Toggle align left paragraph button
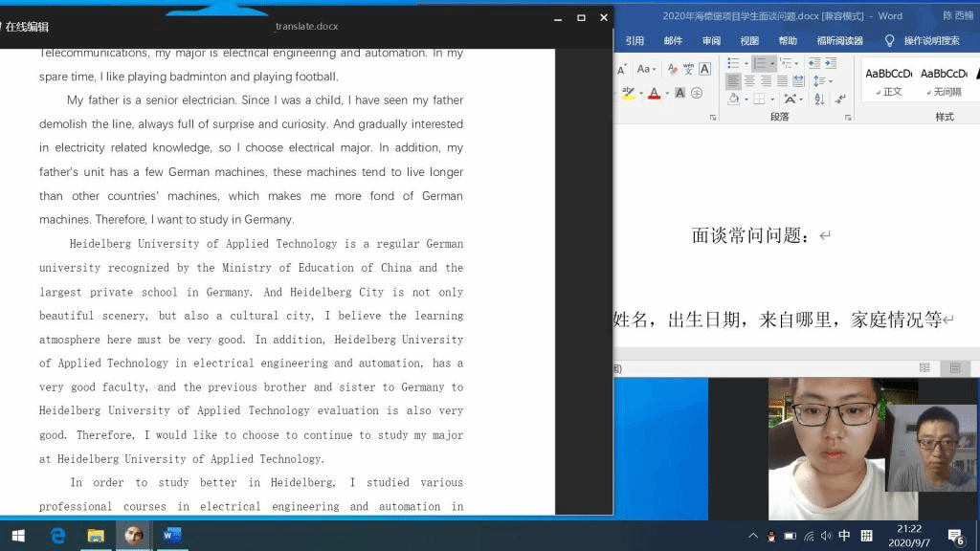980x551 pixels. coord(733,81)
